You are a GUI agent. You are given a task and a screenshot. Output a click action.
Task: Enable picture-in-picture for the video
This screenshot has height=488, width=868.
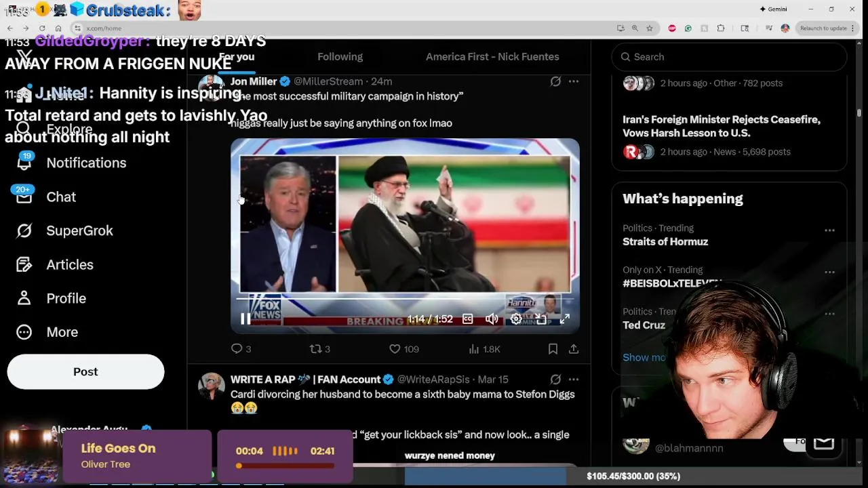[540, 319]
